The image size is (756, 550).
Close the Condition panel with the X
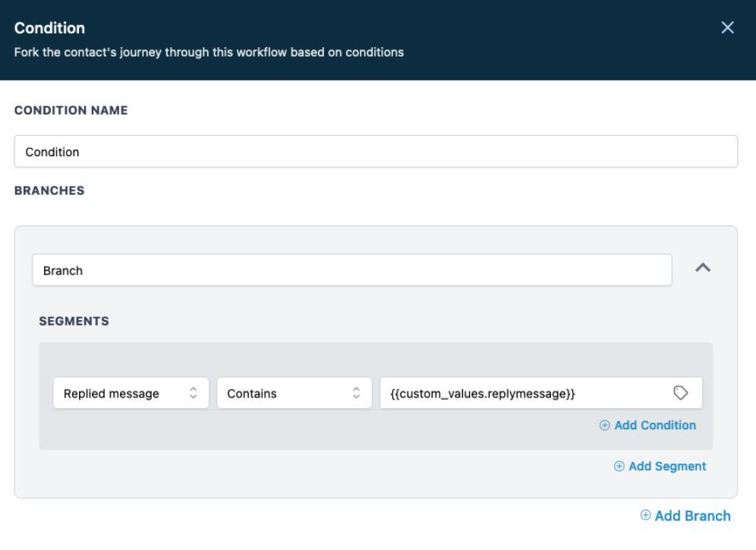click(x=727, y=27)
